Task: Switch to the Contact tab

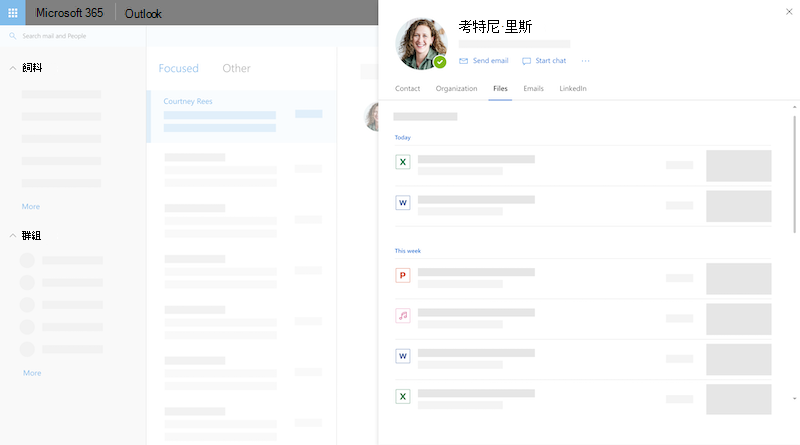Action: point(407,88)
